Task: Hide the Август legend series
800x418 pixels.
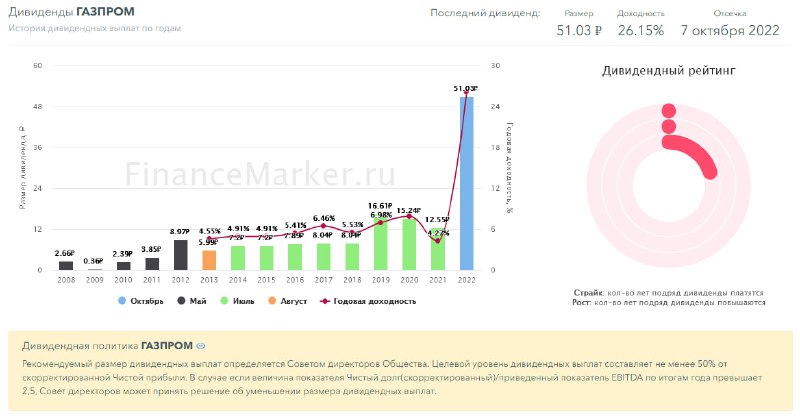Action: point(288,301)
